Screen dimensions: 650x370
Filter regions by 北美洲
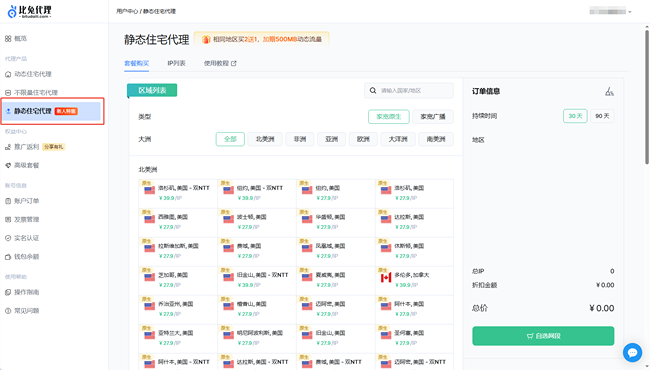[x=265, y=139]
